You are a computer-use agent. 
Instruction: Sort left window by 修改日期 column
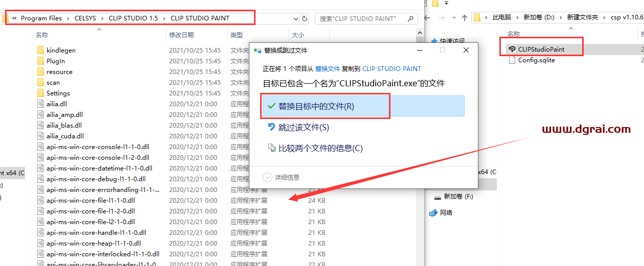tap(181, 35)
